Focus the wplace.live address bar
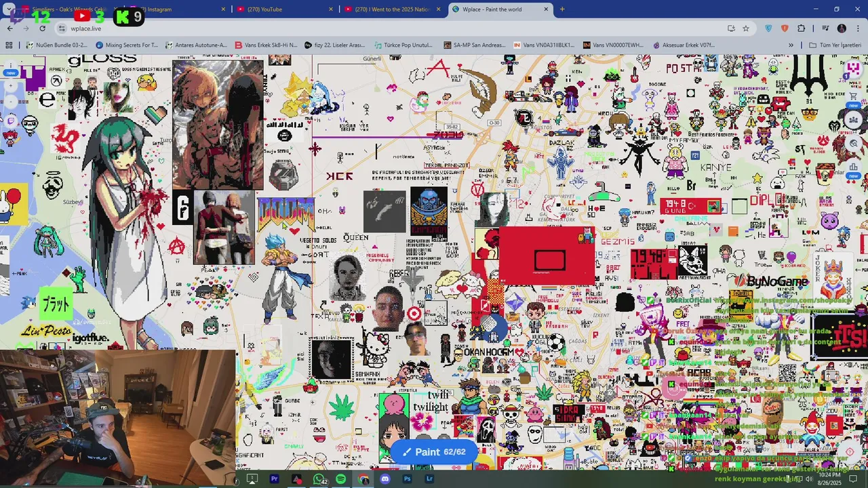Viewport: 868px width, 488px height. [x=393, y=28]
